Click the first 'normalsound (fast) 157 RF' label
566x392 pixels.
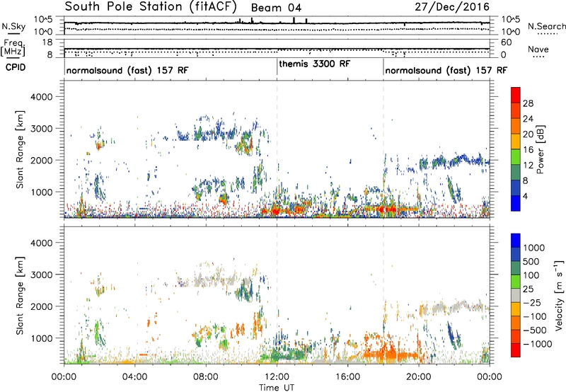coord(127,70)
